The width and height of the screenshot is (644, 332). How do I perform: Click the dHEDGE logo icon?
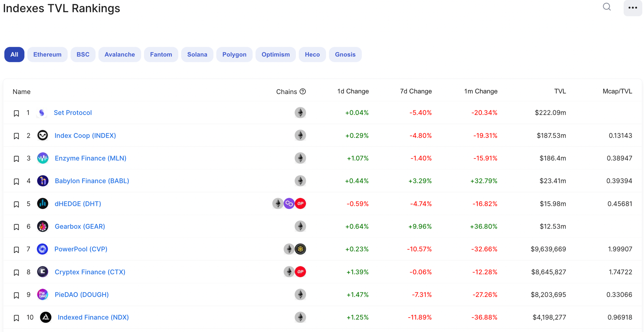[43, 204]
